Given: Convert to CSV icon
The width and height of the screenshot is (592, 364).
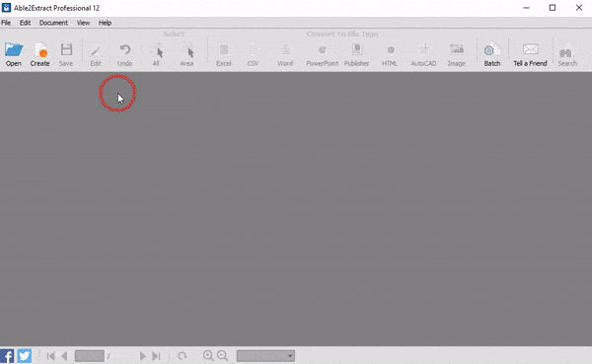Looking at the screenshot, I should click(253, 49).
